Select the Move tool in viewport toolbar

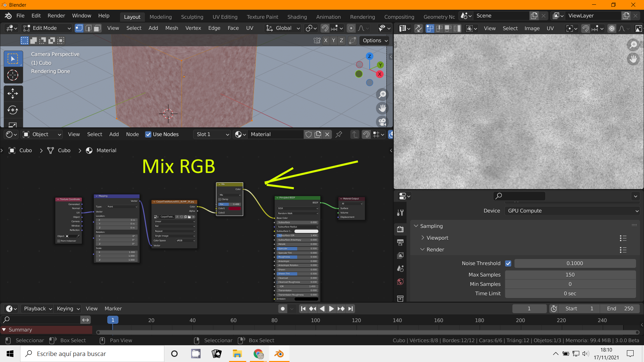(13, 94)
